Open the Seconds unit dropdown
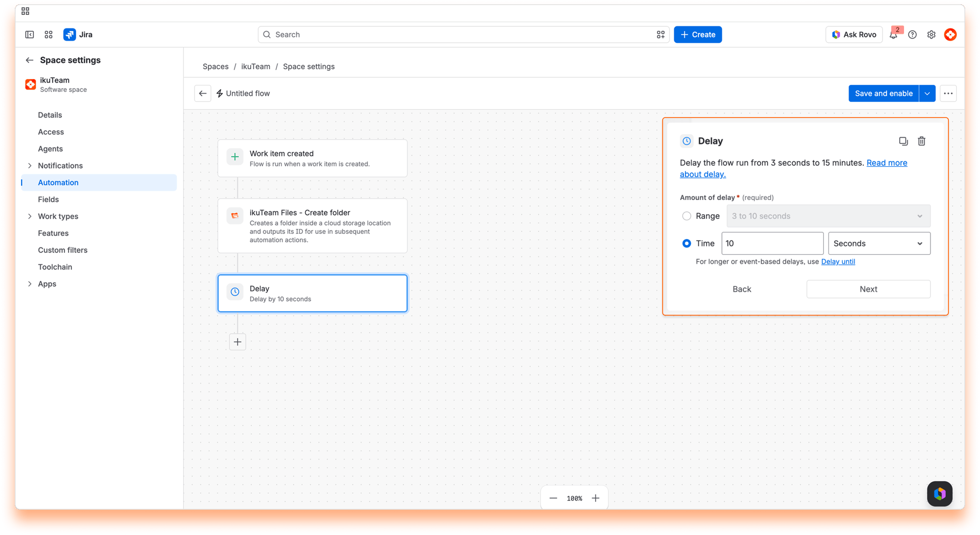The width and height of the screenshot is (980, 535). tap(879, 243)
